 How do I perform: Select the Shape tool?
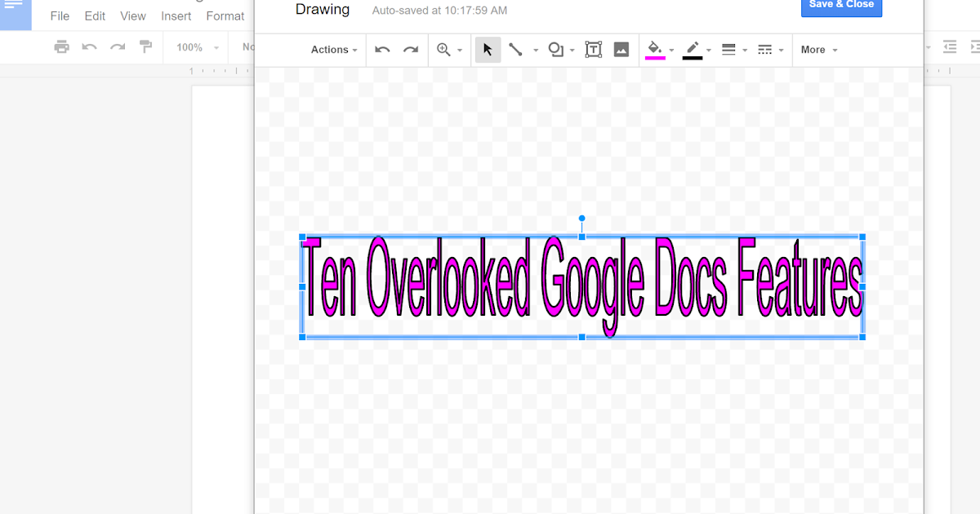[x=555, y=50]
